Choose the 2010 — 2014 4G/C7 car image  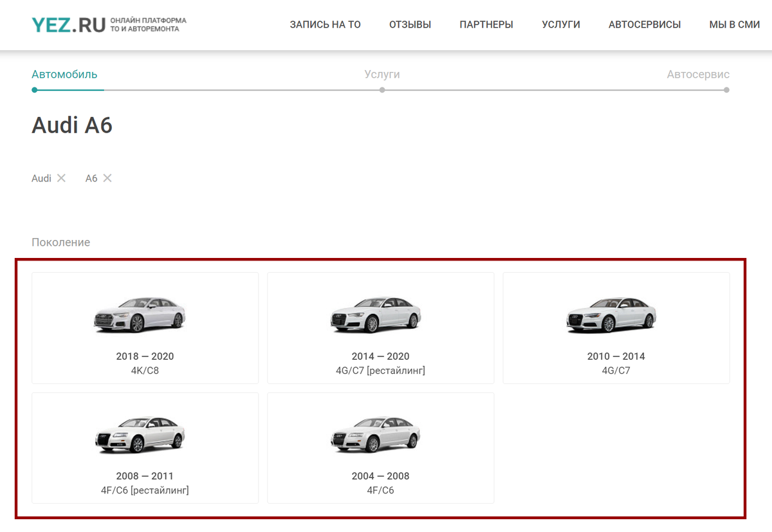(611, 315)
